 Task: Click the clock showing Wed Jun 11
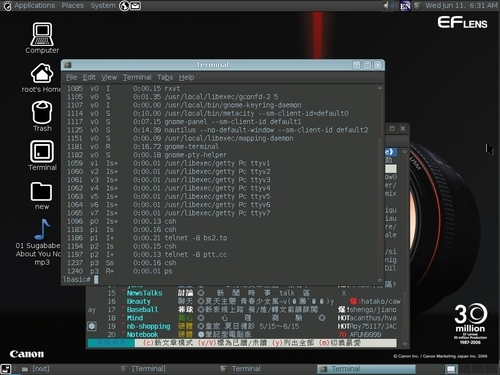[x=461, y=6]
